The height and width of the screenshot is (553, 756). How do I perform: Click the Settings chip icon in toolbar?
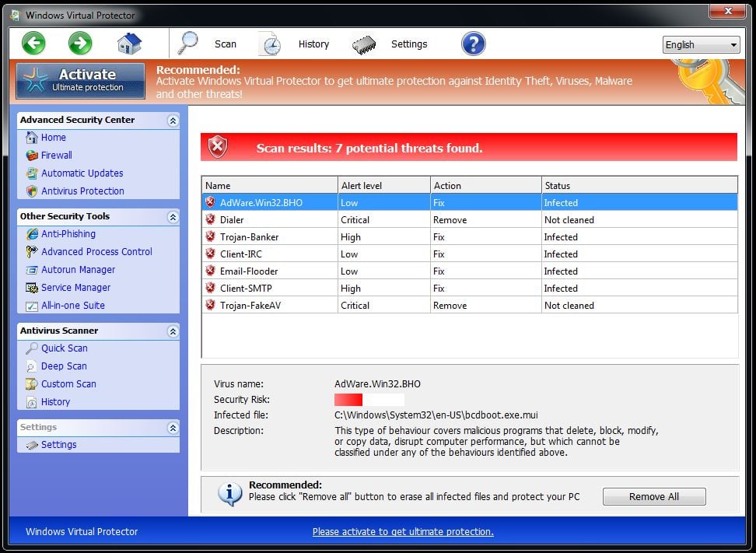pos(364,44)
